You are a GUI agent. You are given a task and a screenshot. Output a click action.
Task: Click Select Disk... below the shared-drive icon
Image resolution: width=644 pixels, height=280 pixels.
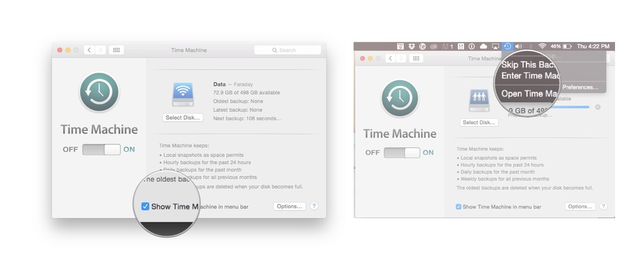pyautogui.click(x=479, y=123)
